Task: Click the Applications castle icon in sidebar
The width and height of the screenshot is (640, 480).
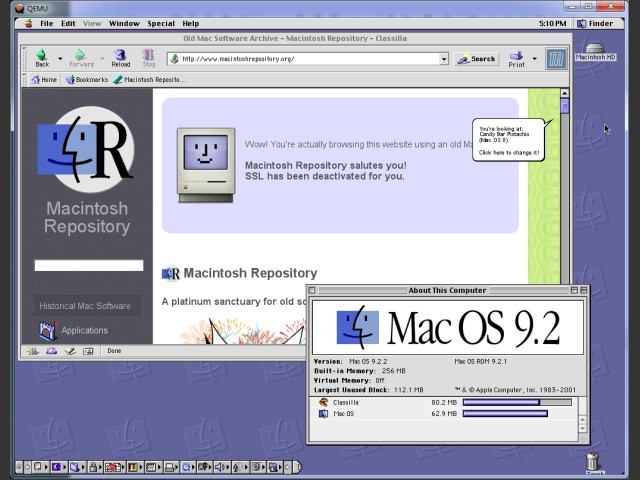Action: click(47, 330)
